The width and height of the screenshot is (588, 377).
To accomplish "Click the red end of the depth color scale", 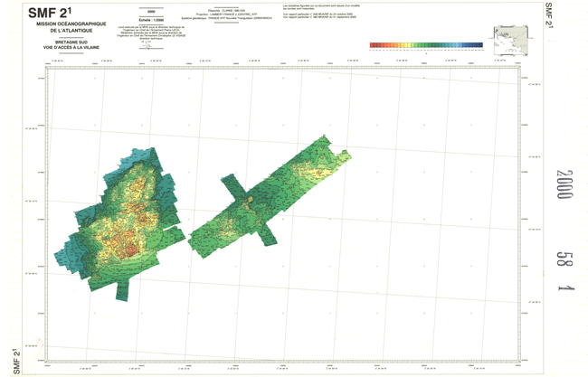I will pos(375,43).
